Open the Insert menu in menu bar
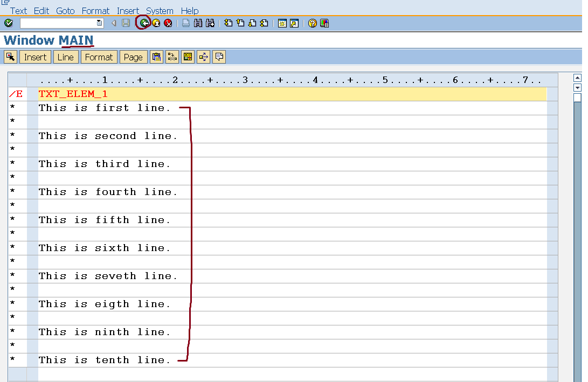The height and width of the screenshot is (382, 588). (x=128, y=11)
